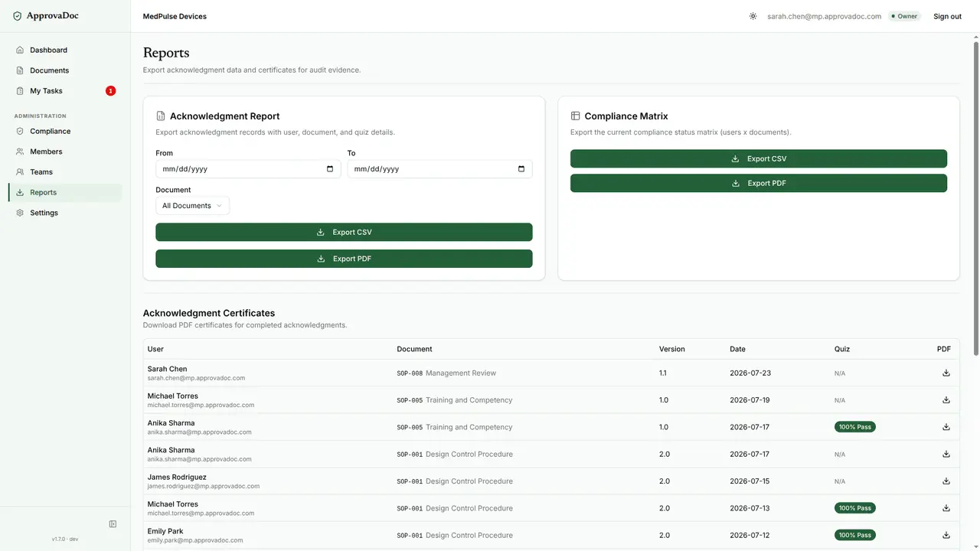The width and height of the screenshot is (980, 551).
Task: Export Acknowledgment Report as CSV
Action: [344, 233]
